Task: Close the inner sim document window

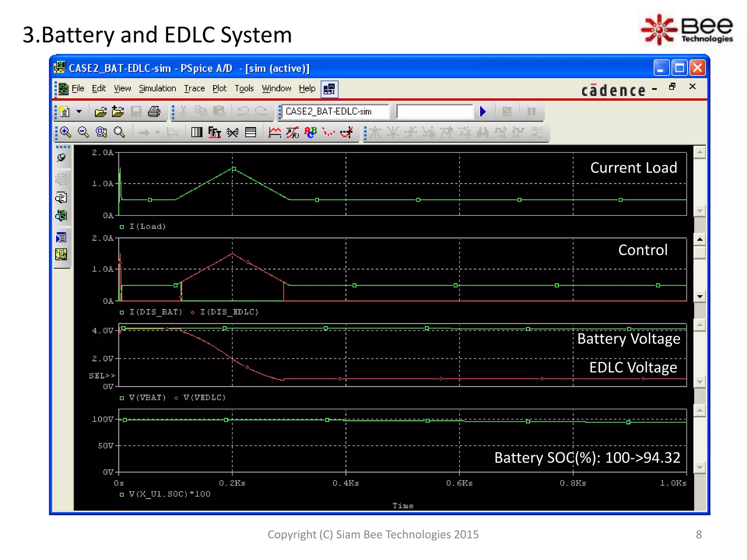Action: [692, 86]
